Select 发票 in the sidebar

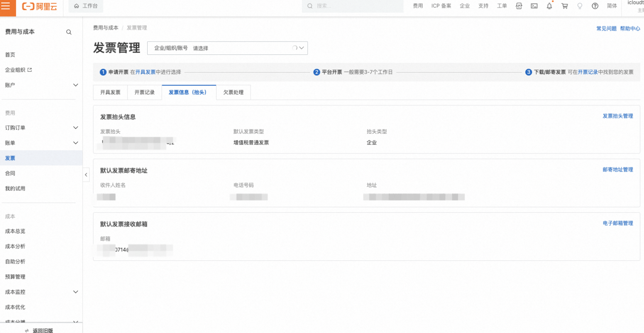pos(41,158)
